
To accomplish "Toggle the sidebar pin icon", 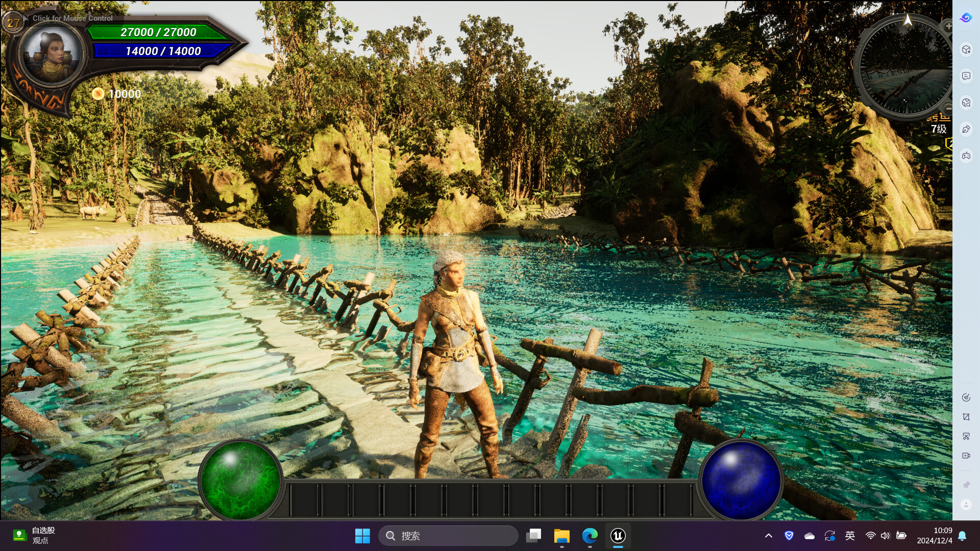I will [x=966, y=485].
